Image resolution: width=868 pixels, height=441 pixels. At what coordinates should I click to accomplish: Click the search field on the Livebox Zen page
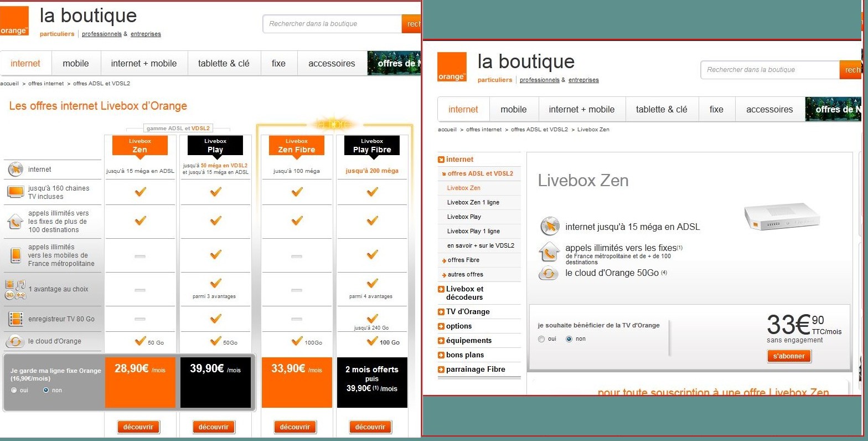[769, 70]
